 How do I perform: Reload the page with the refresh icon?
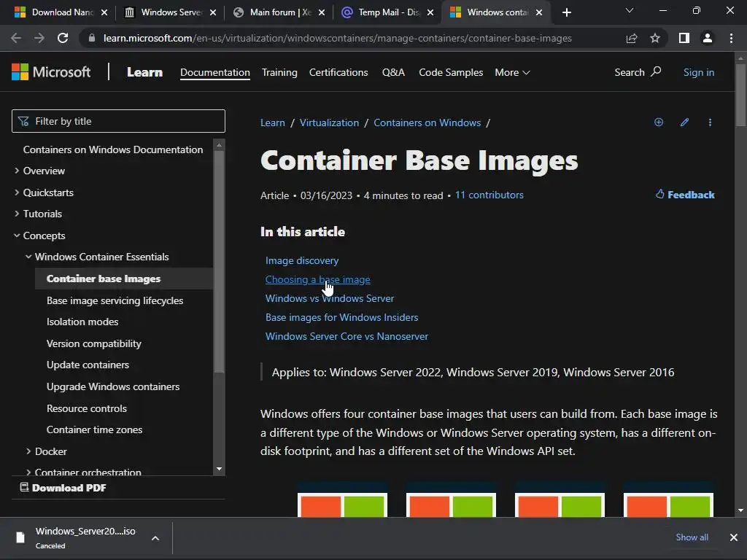click(63, 38)
